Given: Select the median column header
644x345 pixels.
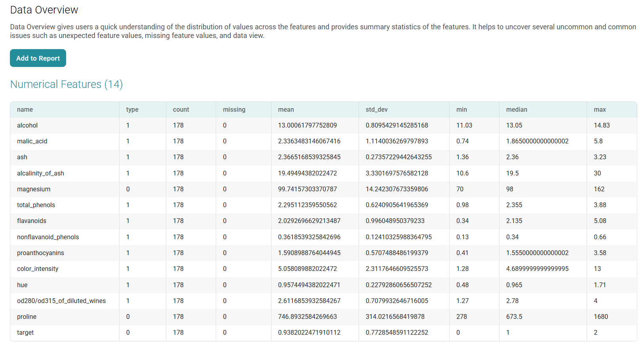Looking at the screenshot, I should 517,110.
